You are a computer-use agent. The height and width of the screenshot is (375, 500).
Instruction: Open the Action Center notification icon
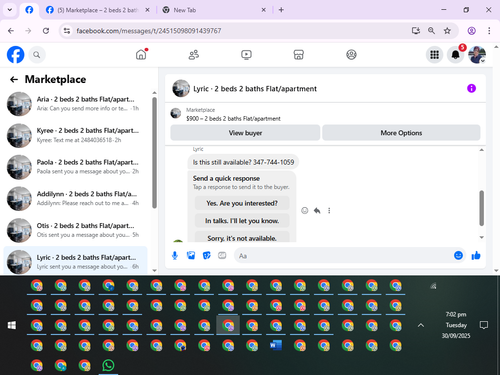coord(484,325)
